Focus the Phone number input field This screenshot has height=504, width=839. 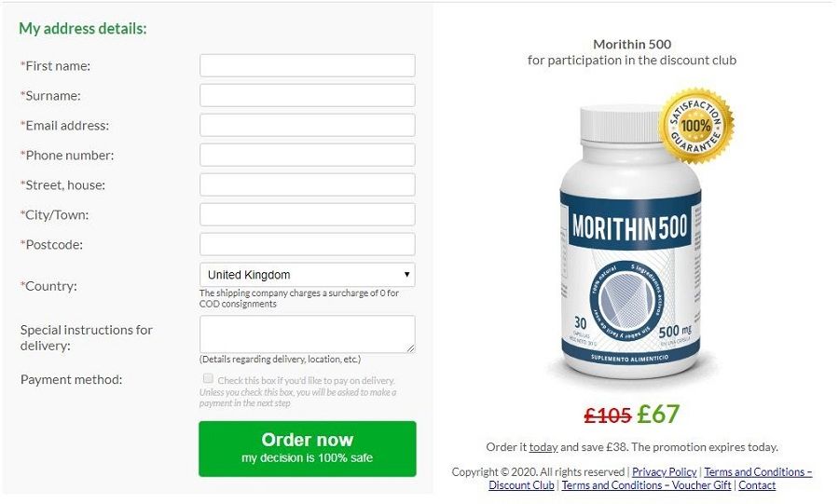pos(307,155)
